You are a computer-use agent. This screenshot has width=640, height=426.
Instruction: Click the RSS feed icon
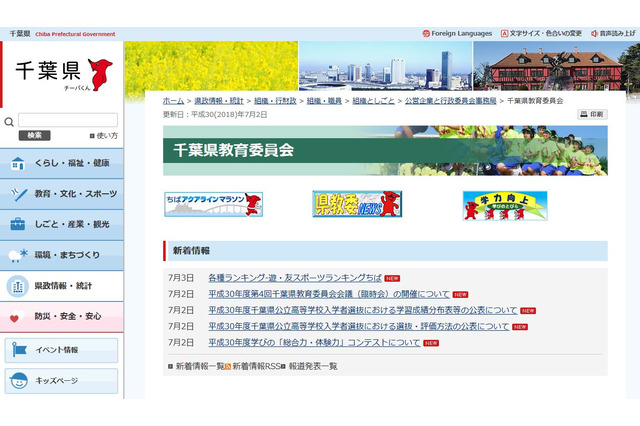pos(228,366)
